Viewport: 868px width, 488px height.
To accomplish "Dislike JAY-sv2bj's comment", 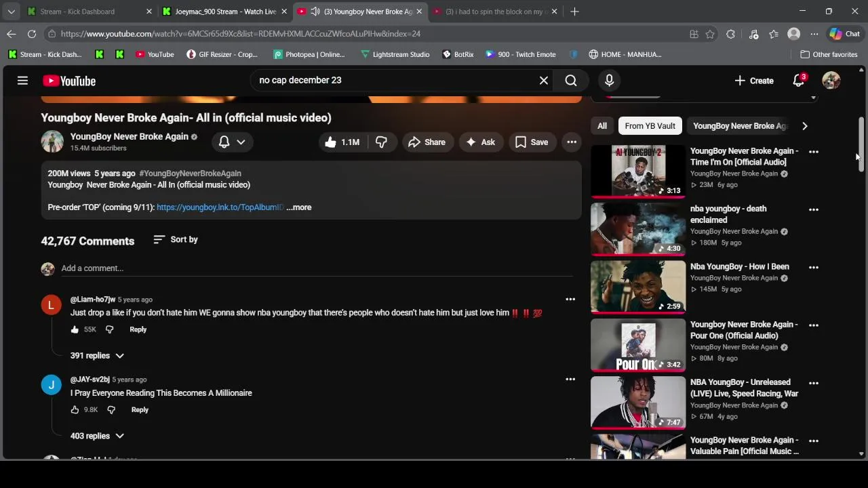I will click(x=111, y=410).
